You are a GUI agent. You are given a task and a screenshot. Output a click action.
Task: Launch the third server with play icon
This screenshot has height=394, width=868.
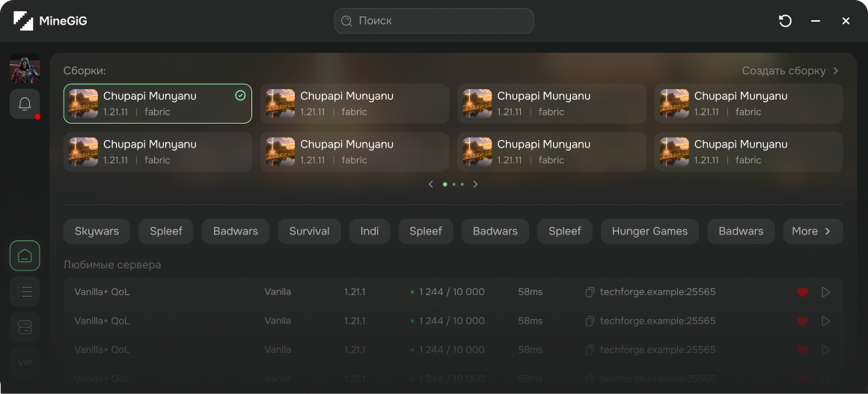(826, 351)
